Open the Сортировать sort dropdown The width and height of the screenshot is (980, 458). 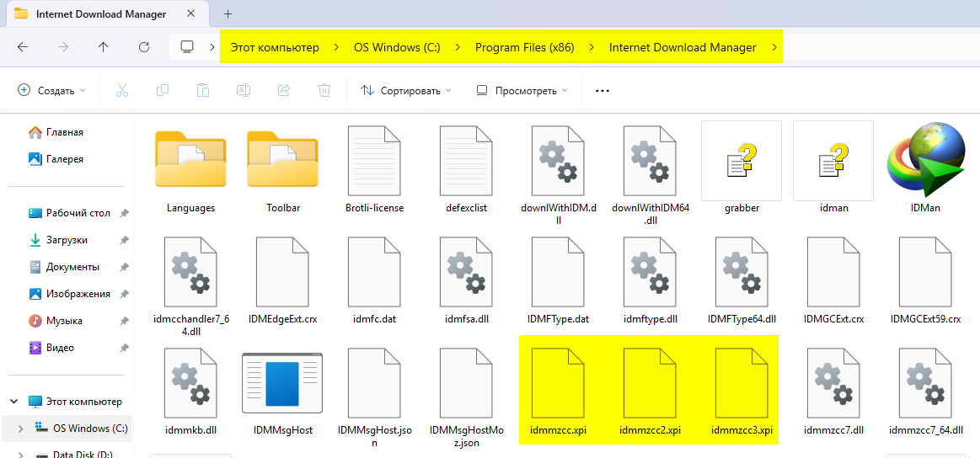tap(405, 90)
